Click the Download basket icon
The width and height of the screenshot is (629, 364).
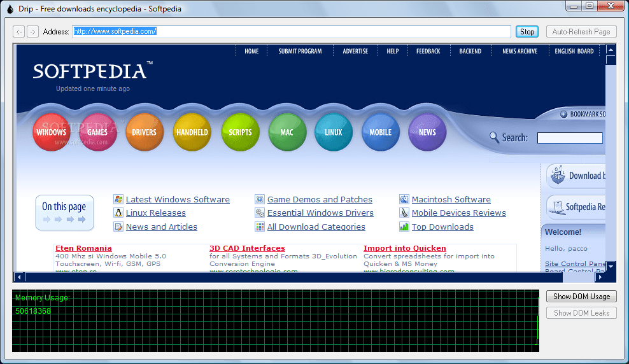click(x=558, y=175)
